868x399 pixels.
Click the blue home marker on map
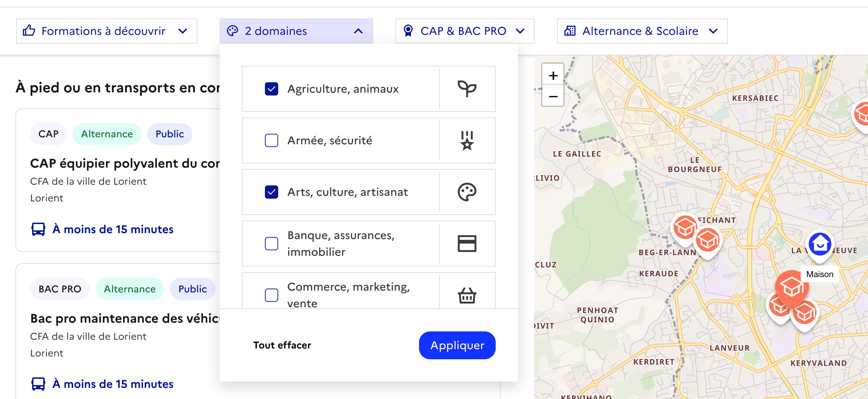tap(820, 244)
